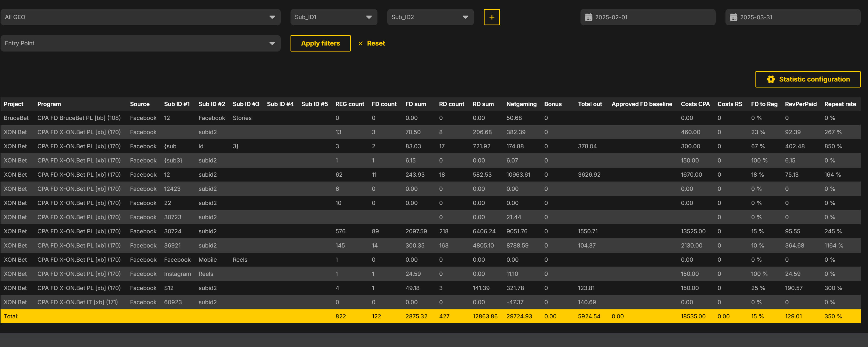Click the calendar icon beside 2025-02-01

[x=588, y=17]
